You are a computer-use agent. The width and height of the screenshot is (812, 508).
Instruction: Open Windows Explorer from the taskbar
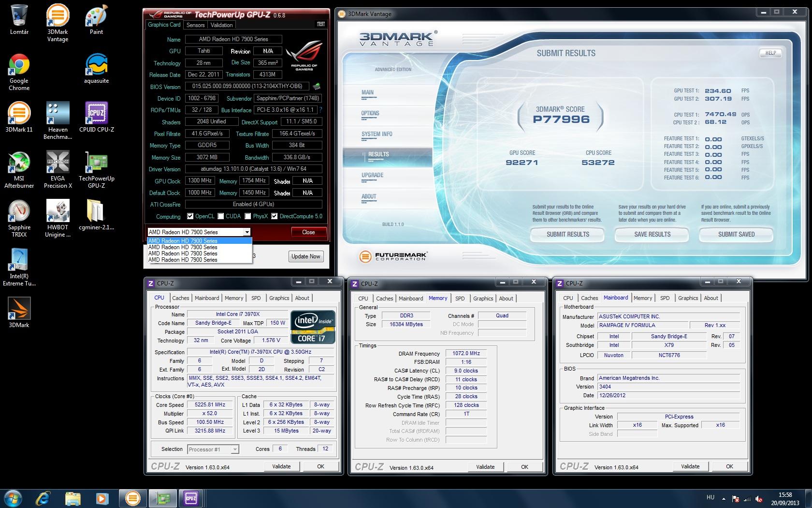click(x=72, y=498)
